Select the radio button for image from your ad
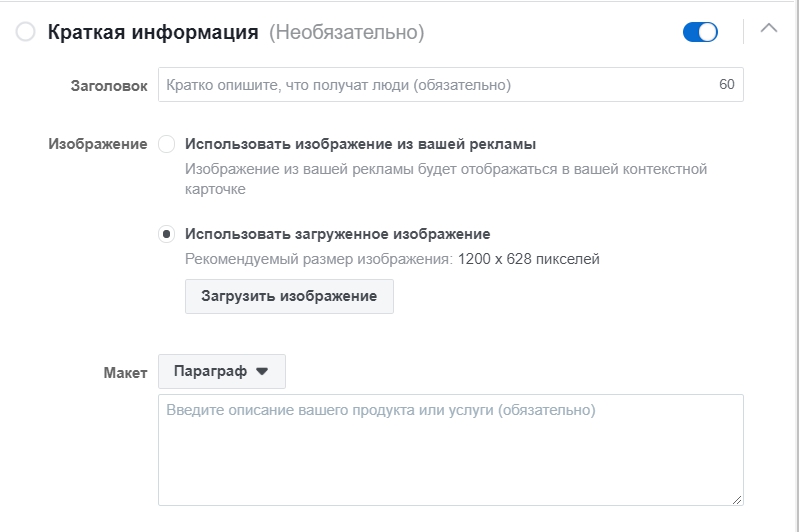This screenshot has width=799, height=532. [x=167, y=144]
